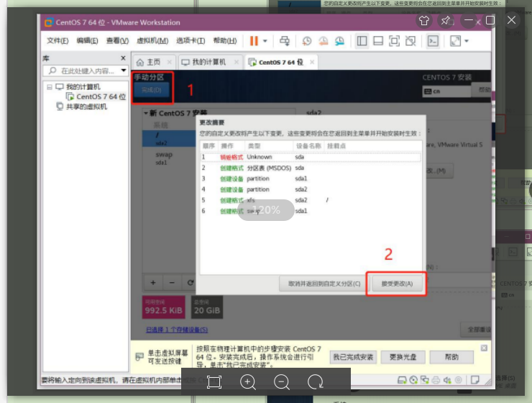The height and width of the screenshot is (403, 532).
Task: Collapse the 新 CentOS 7 安装 section
Action: (146, 113)
